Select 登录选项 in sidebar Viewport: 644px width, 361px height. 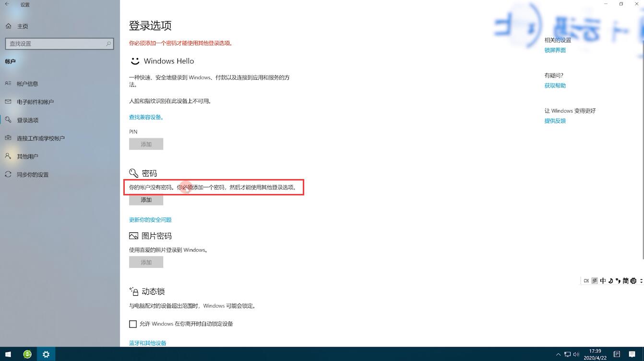(27, 120)
